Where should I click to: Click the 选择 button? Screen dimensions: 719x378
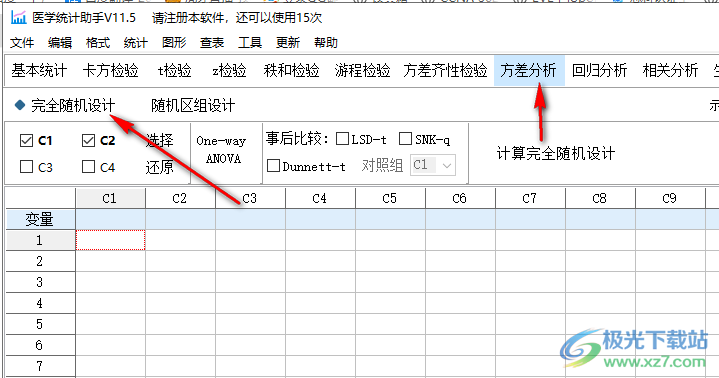(x=159, y=140)
